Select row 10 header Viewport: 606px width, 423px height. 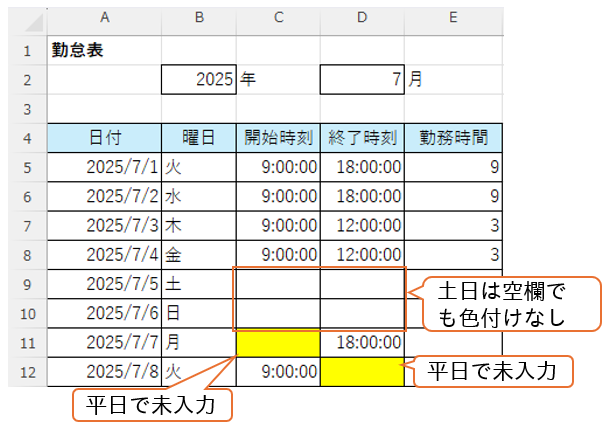[27, 313]
